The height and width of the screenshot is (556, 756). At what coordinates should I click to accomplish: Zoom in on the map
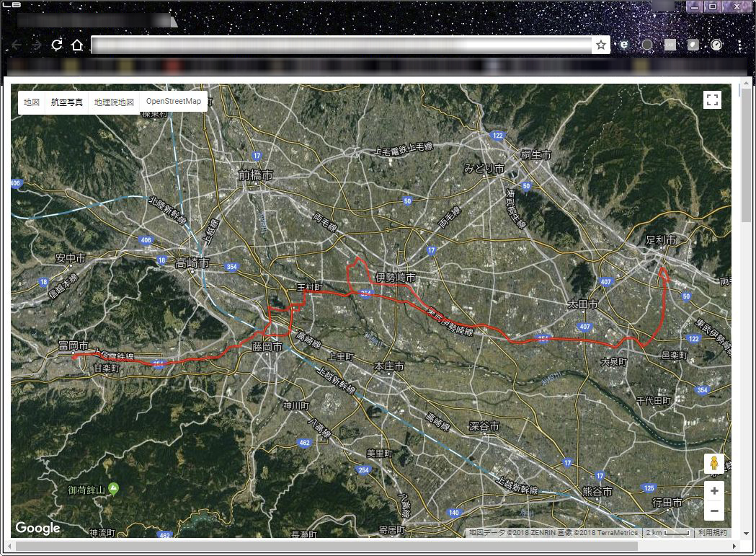point(714,491)
